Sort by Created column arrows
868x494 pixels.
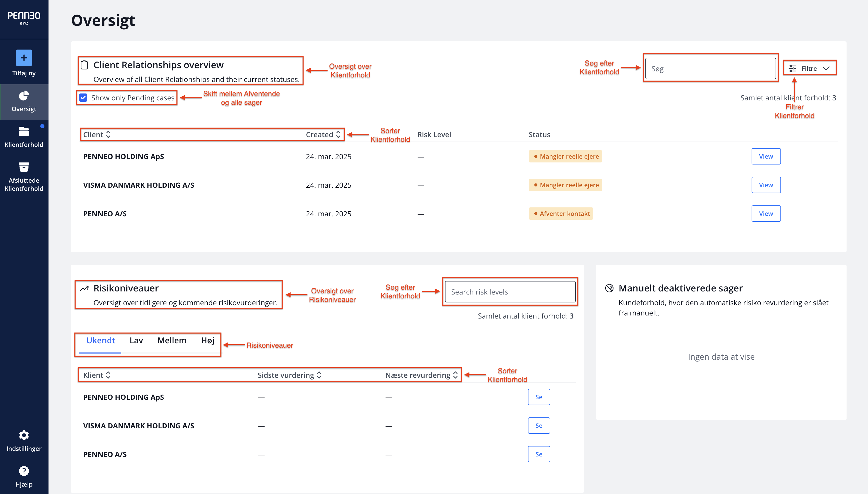(338, 134)
